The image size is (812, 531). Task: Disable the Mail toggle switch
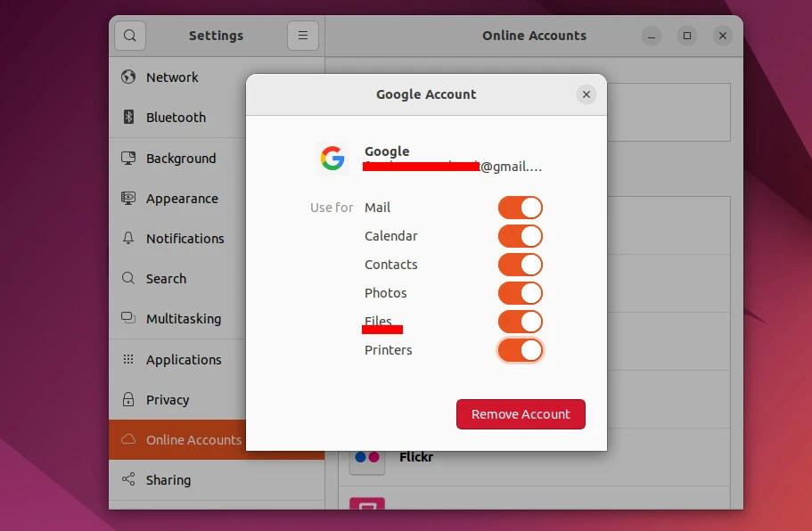pos(520,208)
